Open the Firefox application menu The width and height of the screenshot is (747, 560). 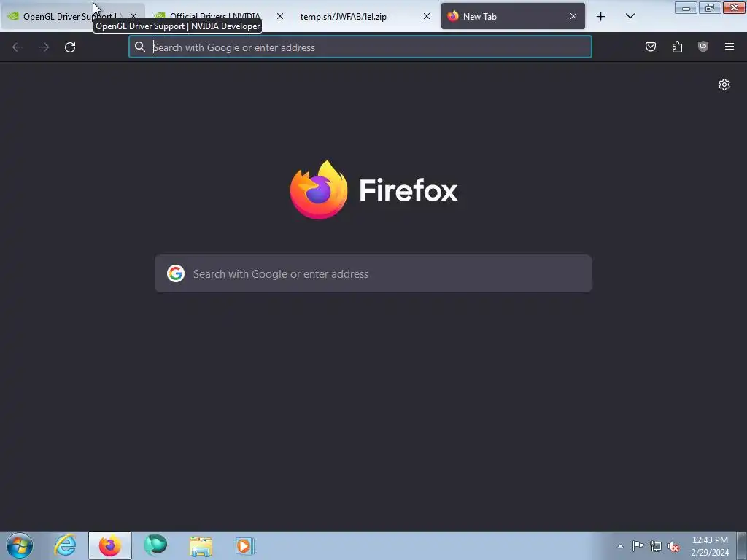[729, 47]
